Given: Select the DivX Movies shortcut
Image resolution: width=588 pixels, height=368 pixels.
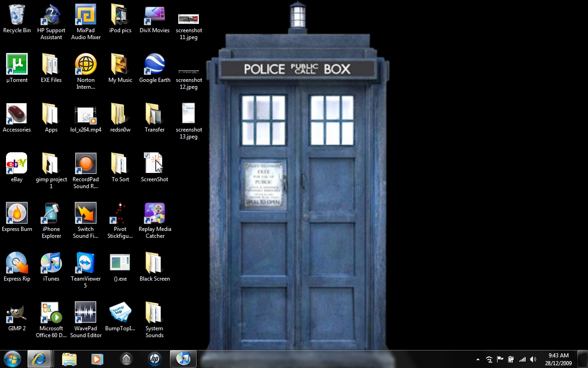Looking at the screenshot, I should (x=155, y=15).
